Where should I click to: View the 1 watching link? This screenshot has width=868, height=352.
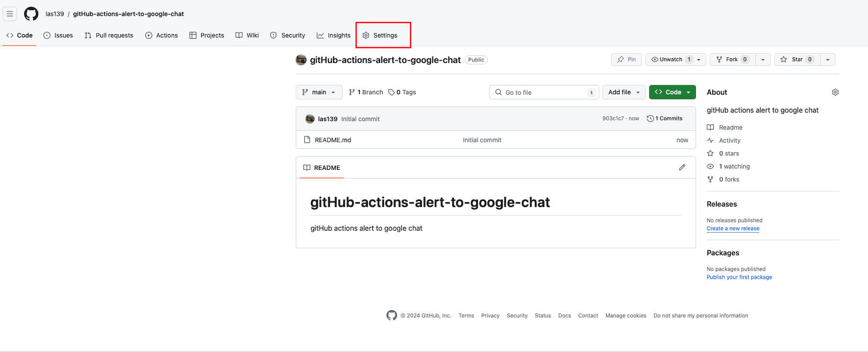pyautogui.click(x=728, y=166)
